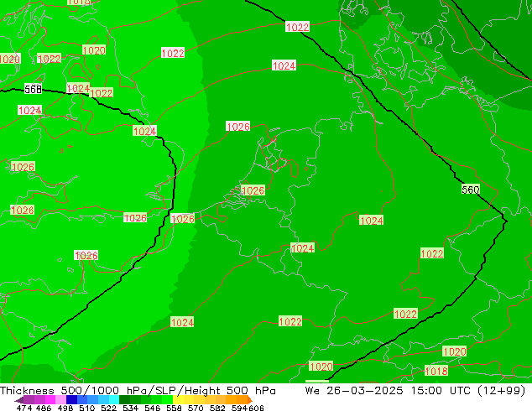Click the legend value 582
This screenshot has height=411, width=532.
pos(217,408)
